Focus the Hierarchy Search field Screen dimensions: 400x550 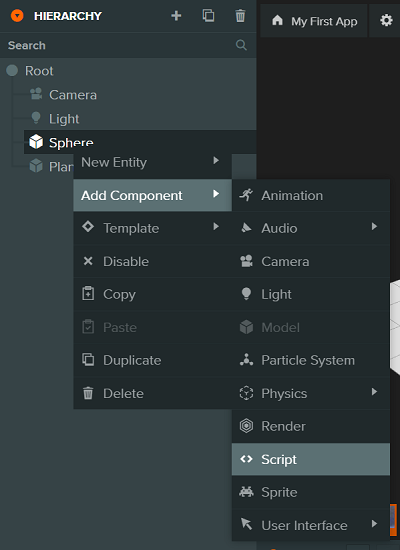coord(128,45)
